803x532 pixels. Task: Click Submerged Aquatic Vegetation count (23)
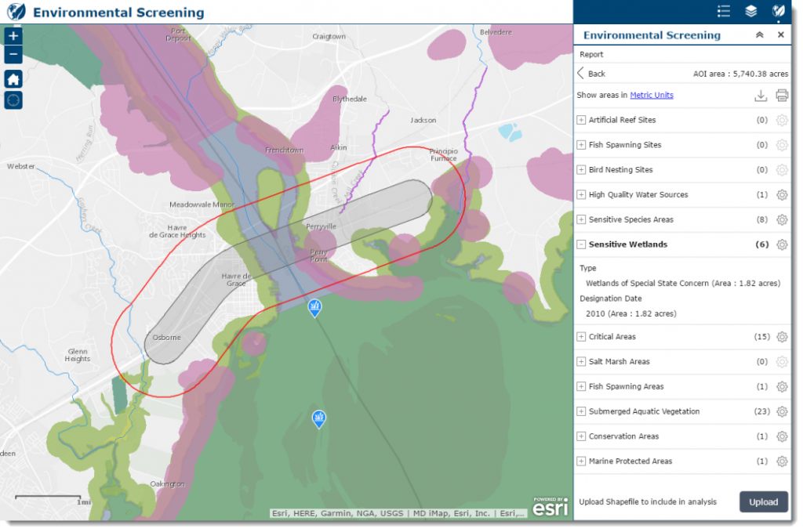(x=762, y=411)
